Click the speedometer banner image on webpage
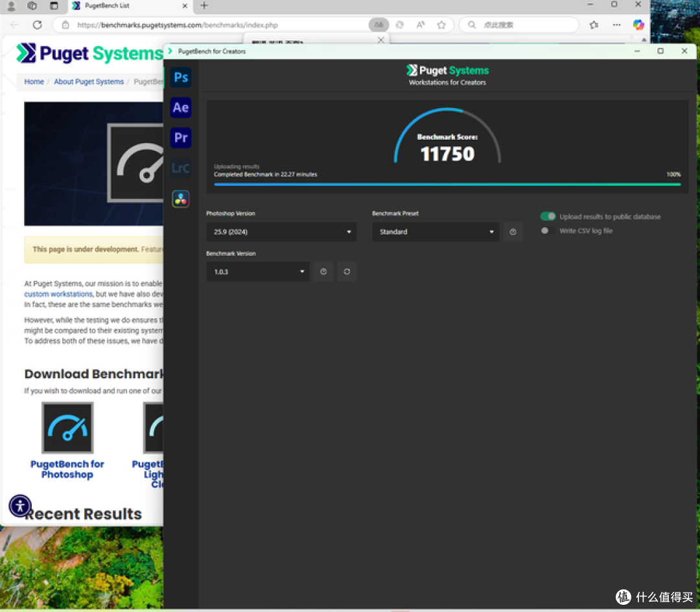Viewport: 700px width, 612px height. (x=94, y=164)
